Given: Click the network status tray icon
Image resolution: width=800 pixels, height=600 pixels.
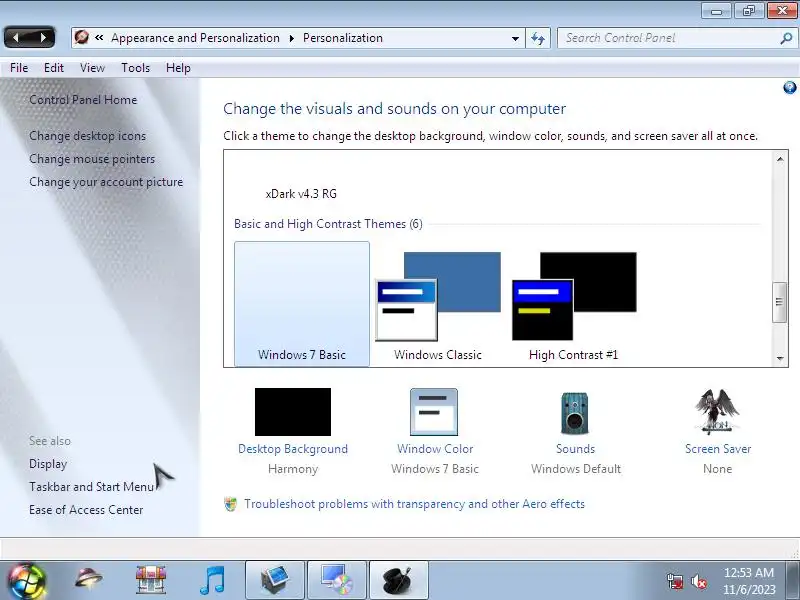Looking at the screenshot, I should 675,581.
